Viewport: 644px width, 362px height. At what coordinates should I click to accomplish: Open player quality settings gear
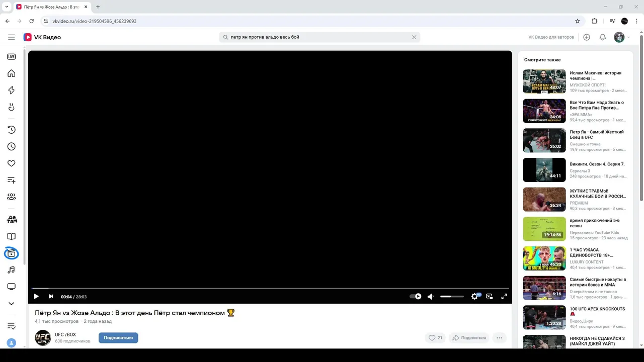(475, 297)
